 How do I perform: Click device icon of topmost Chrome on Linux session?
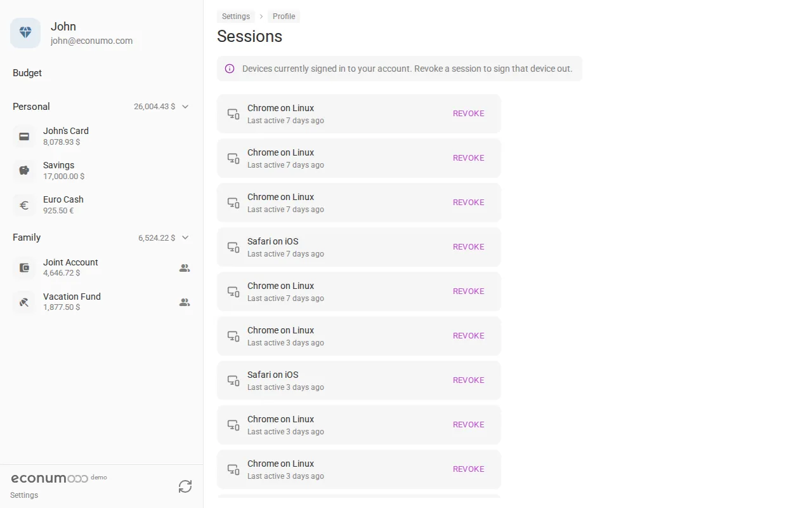233,114
